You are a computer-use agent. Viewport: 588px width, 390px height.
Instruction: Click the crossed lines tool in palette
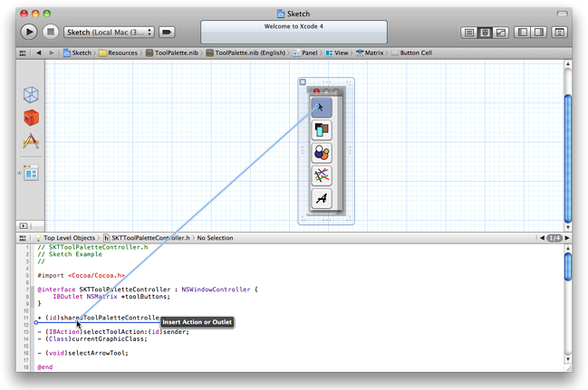pos(322,176)
